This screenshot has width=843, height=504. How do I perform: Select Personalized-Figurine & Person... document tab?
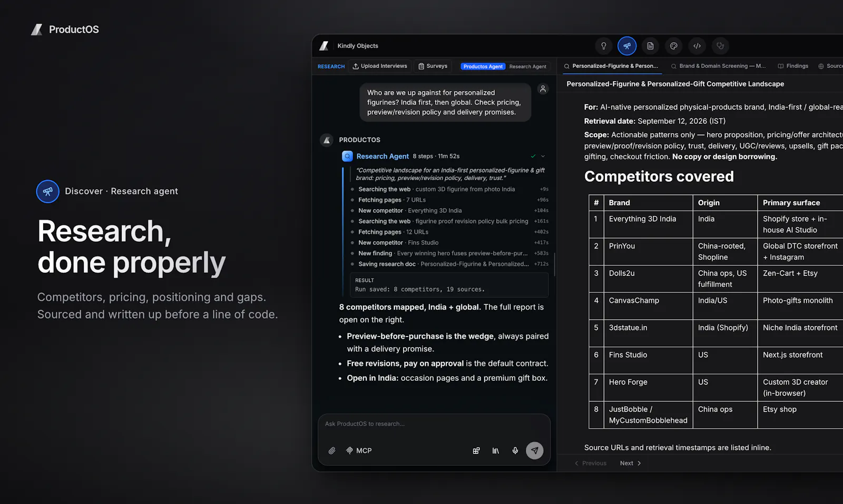[611, 66]
